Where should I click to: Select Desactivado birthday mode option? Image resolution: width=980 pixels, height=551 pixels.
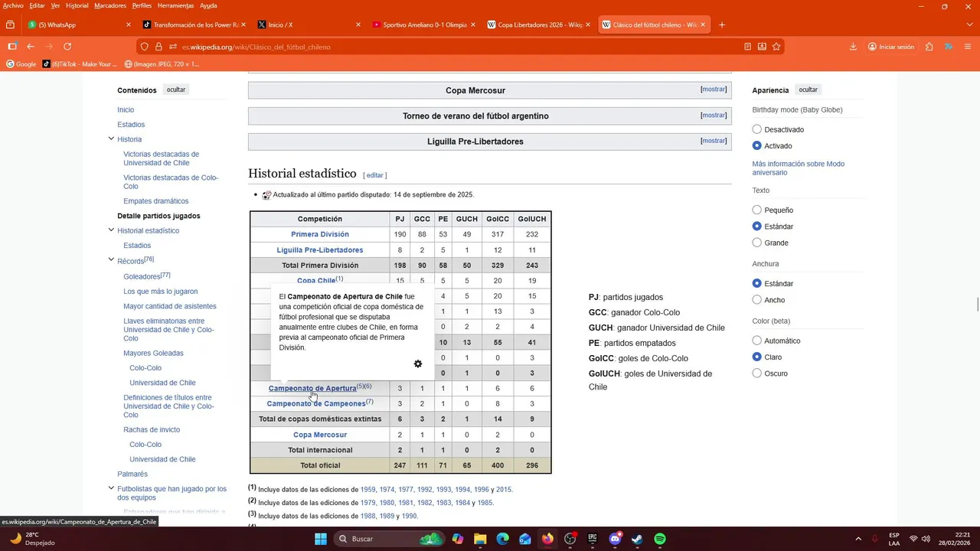tap(757, 129)
